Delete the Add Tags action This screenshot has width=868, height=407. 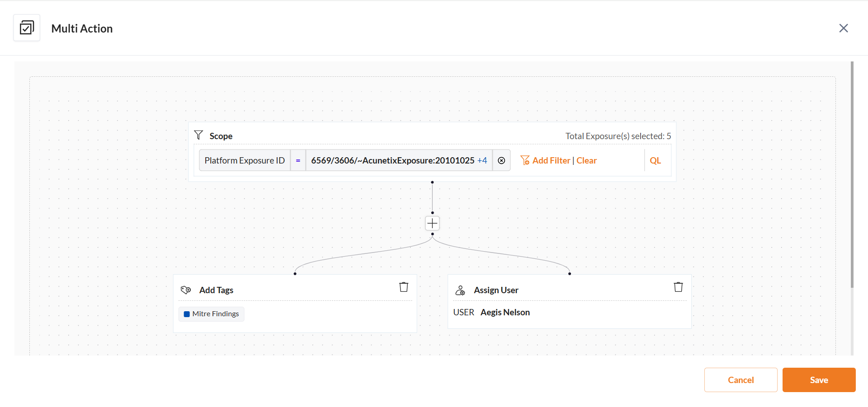tap(404, 287)
